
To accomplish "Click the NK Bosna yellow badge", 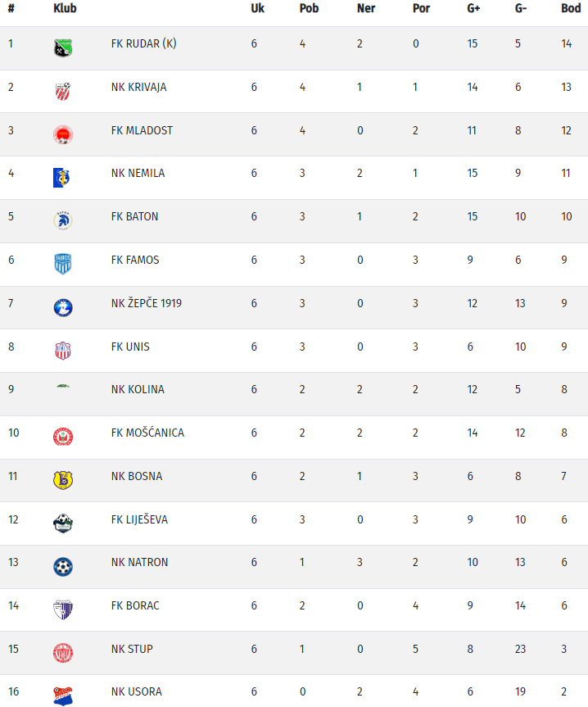I will point(63,480).
